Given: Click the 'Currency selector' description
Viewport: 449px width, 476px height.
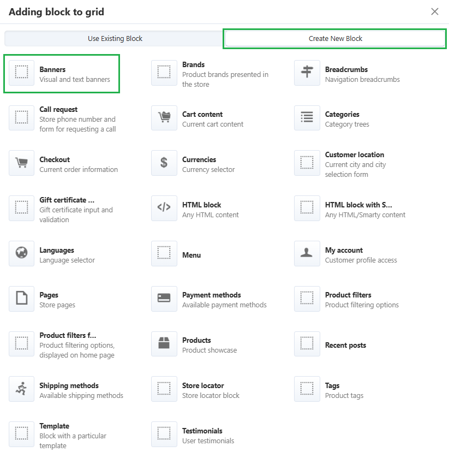Looking at the screenshot, I should pos(208,170).
